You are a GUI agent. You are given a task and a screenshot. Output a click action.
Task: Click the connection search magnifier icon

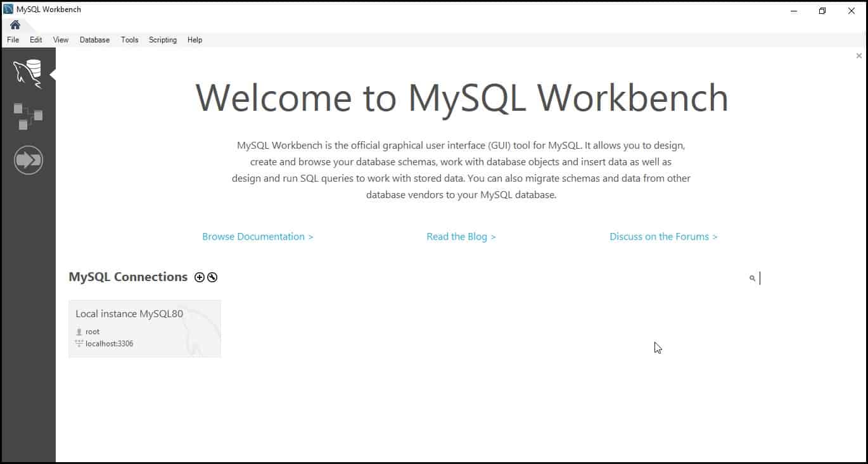(752, 278)
